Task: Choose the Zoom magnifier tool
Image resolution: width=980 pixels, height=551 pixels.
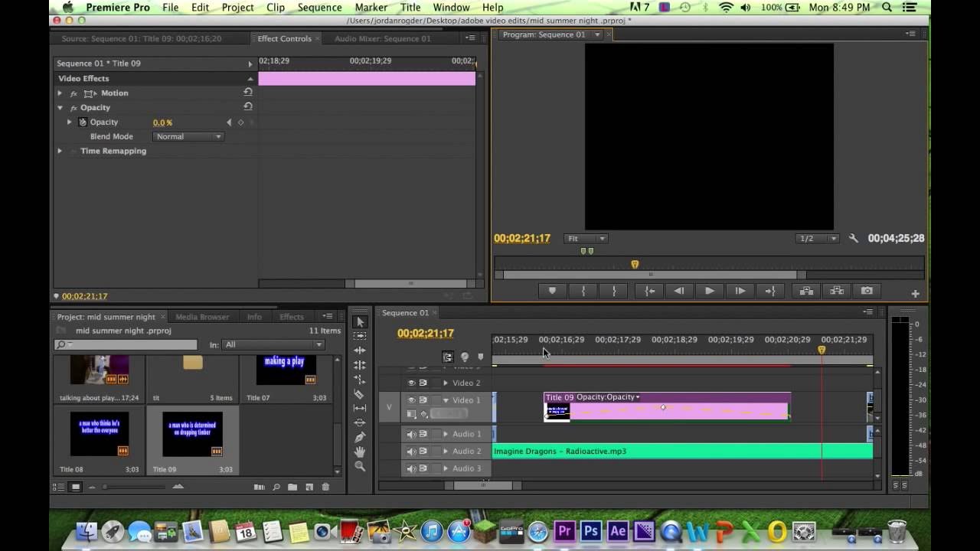Action: tap(360, 466)
